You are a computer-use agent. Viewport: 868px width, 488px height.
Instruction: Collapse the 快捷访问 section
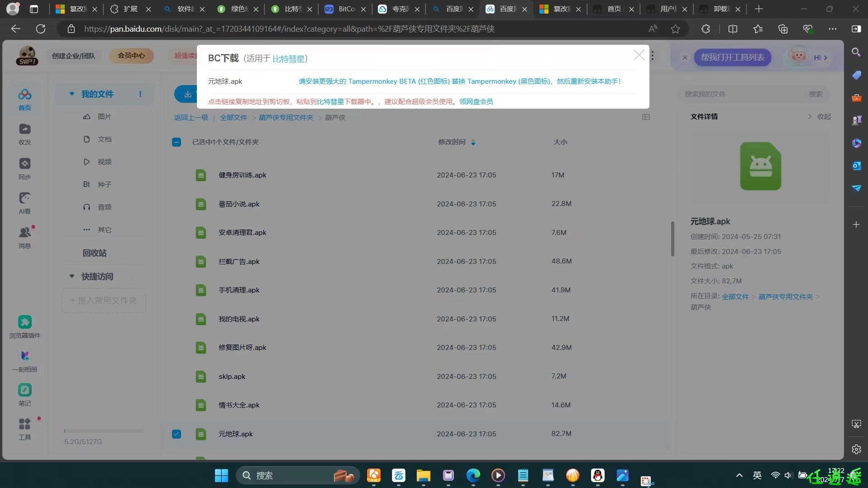tap(72, 276)
